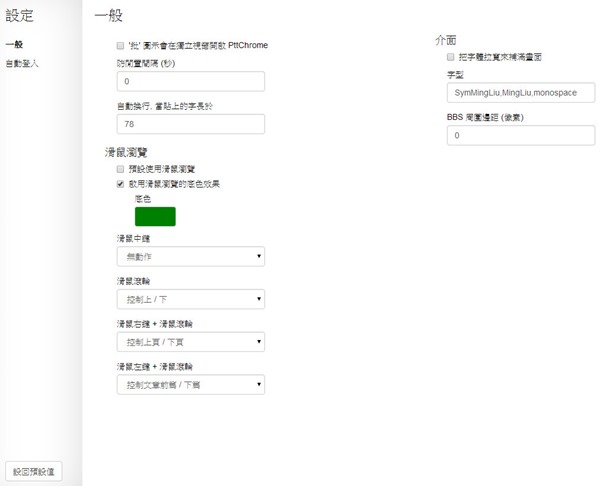Select the 一般 sidebar tab
Screen dimensions: 600x486
point(14,45)
